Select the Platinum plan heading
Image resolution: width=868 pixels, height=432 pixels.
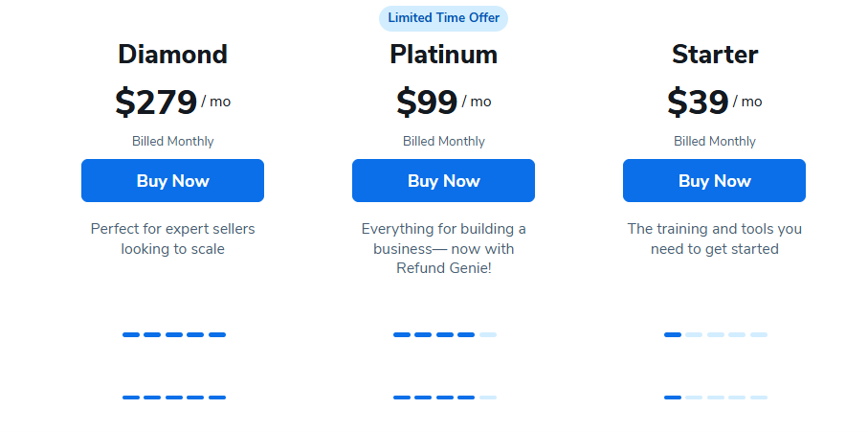point(443,55)
